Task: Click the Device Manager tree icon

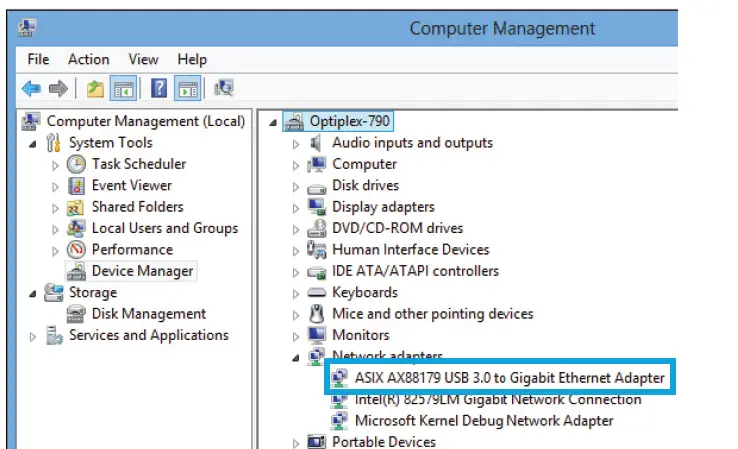Action: [x=76, y=272]
